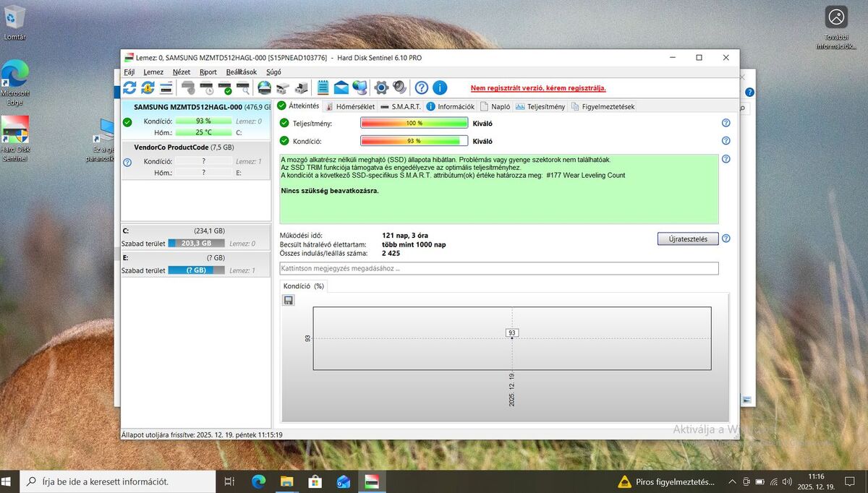The image size is (868, 493).
Task: Click the white drive toolbar icon
Action: pos(283,87)
